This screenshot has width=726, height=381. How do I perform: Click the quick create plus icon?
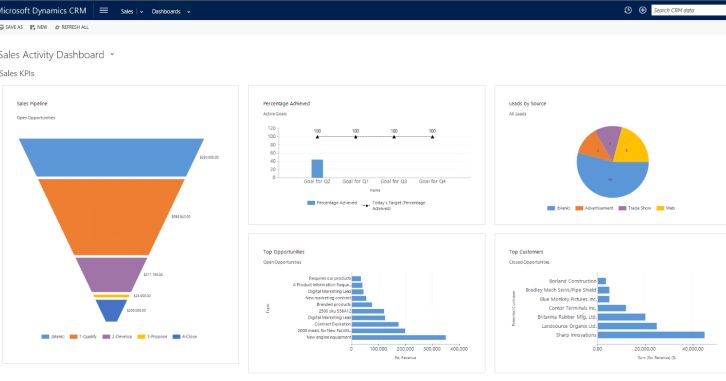point(643,10)
